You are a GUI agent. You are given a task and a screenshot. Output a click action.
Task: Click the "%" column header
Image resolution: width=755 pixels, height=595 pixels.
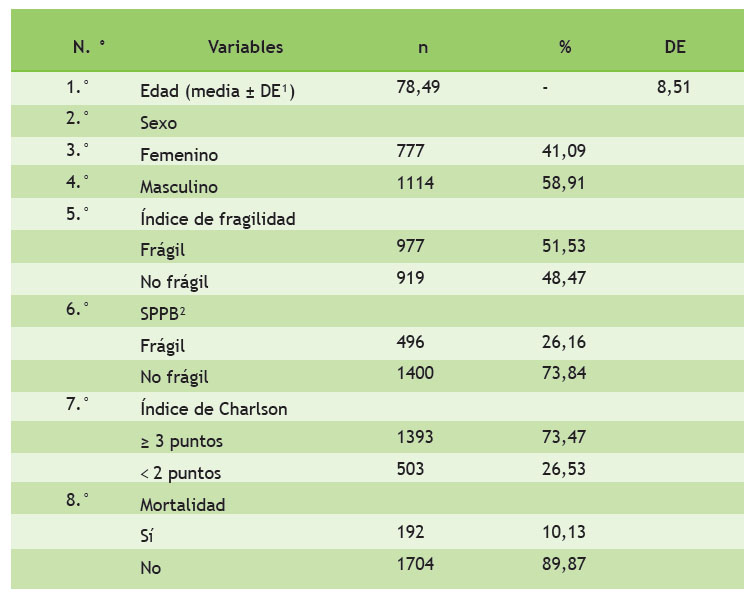tap(565, 47)
